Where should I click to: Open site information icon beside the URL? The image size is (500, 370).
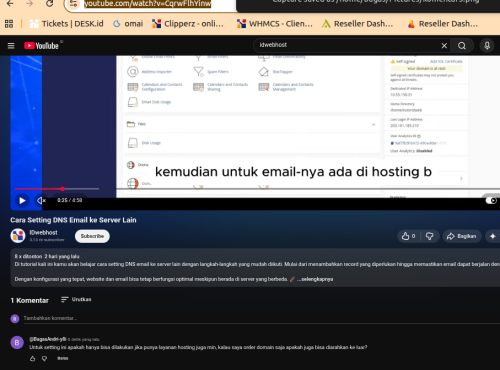[74, 4]
